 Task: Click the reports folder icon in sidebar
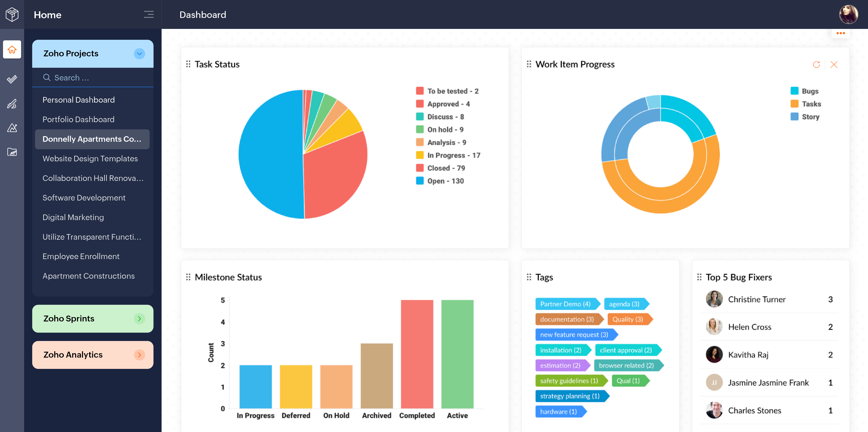coord(12,152)
